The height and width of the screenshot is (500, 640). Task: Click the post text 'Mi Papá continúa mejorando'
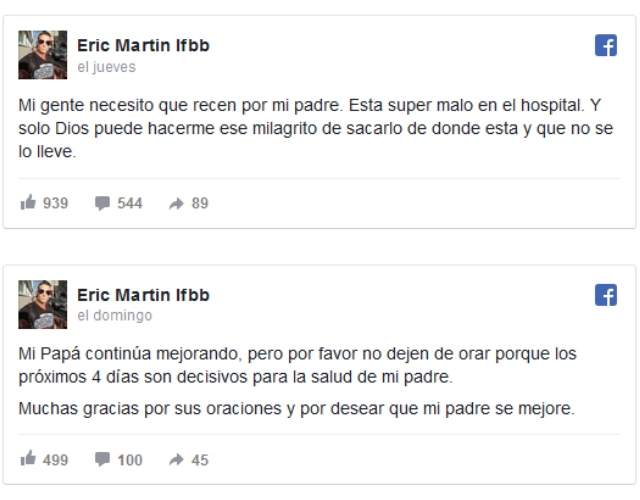[x=298, y=365]
